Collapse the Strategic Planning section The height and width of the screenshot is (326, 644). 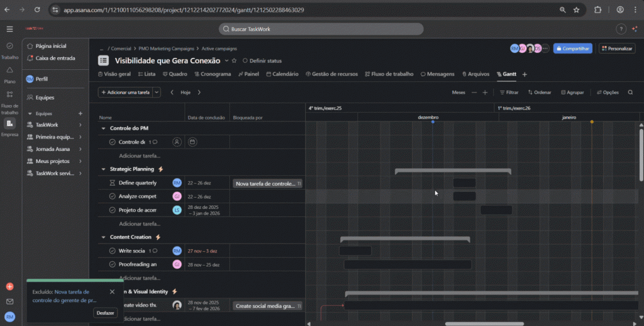104,169
